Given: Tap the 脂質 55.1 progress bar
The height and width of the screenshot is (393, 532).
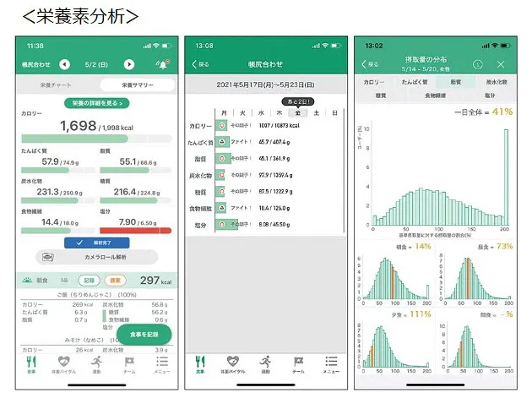Looking at the screenshot, I should pyautogui.click(x=135, y=170).
